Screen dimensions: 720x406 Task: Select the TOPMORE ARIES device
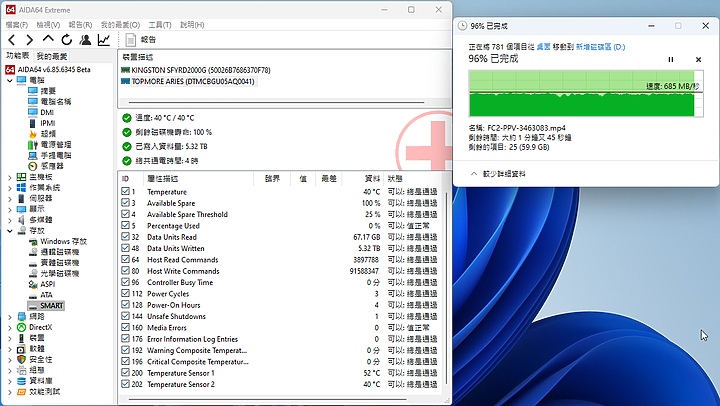[x=193, y=81]
